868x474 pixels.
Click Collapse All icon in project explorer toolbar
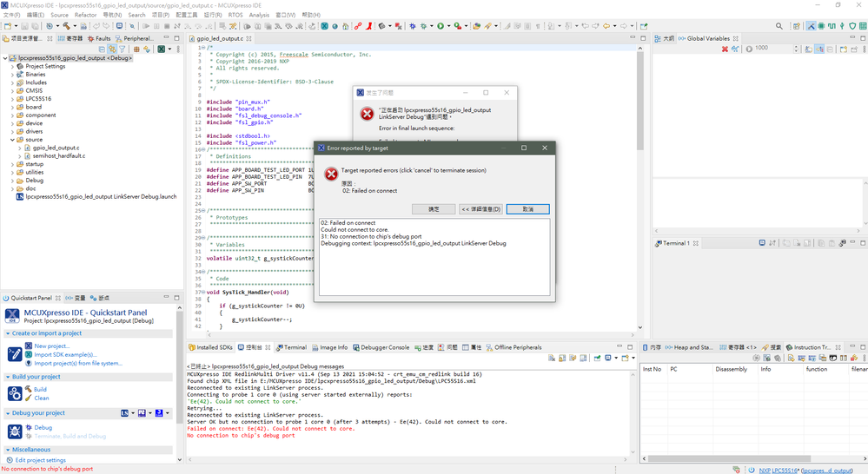point(102,49)
